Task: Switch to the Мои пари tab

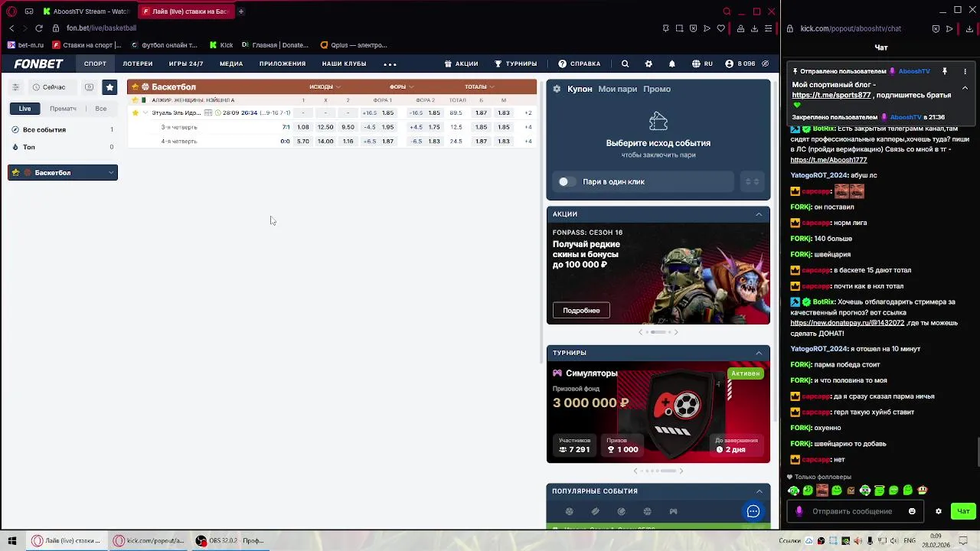Action: 617,90
